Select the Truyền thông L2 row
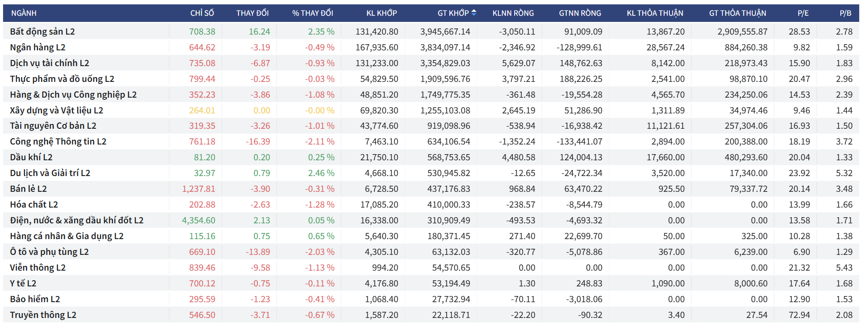The height and width of the screenshot is (328, 868). (43, 315)
